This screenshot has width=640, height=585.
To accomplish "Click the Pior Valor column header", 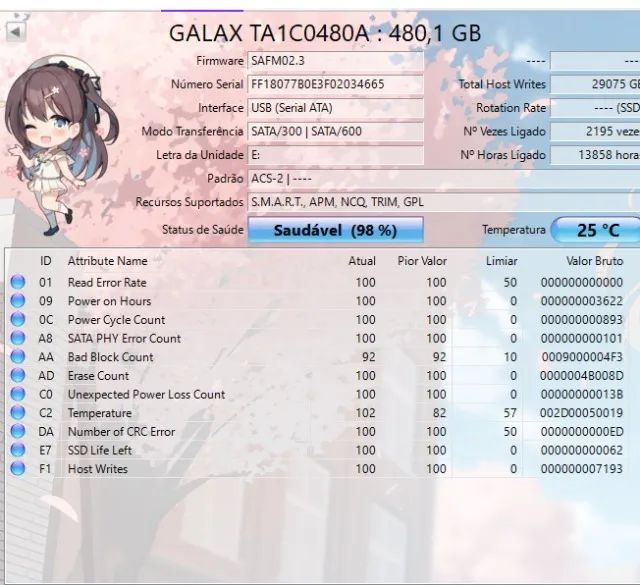I will click(x=422, y=261).
